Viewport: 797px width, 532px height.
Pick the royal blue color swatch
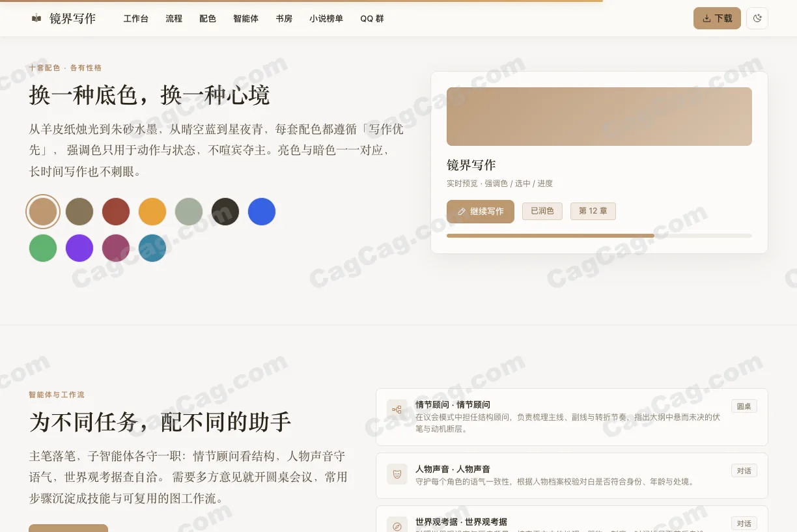(x=262, y=212)
